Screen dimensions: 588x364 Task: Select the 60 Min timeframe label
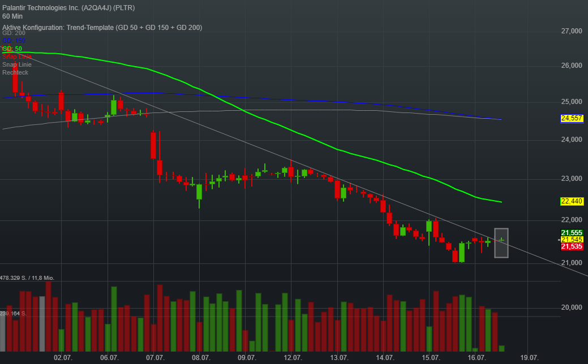12,16
